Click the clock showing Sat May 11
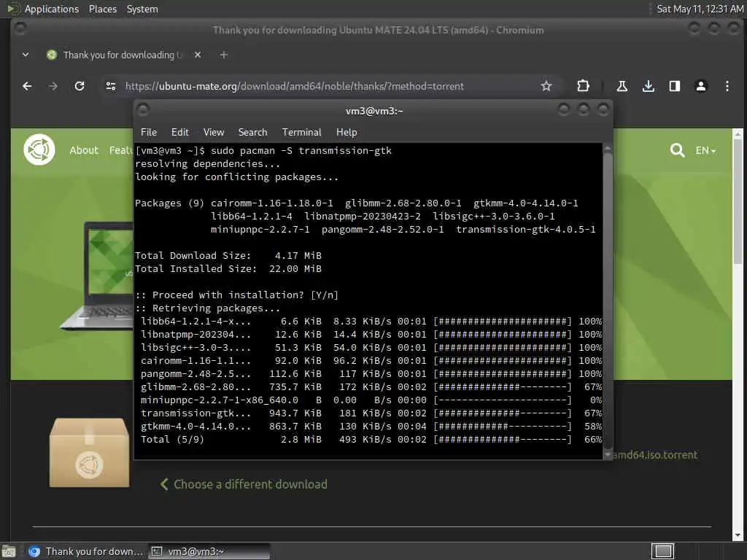The height and width of the screenshot is (560, 747). click(700, 9)
